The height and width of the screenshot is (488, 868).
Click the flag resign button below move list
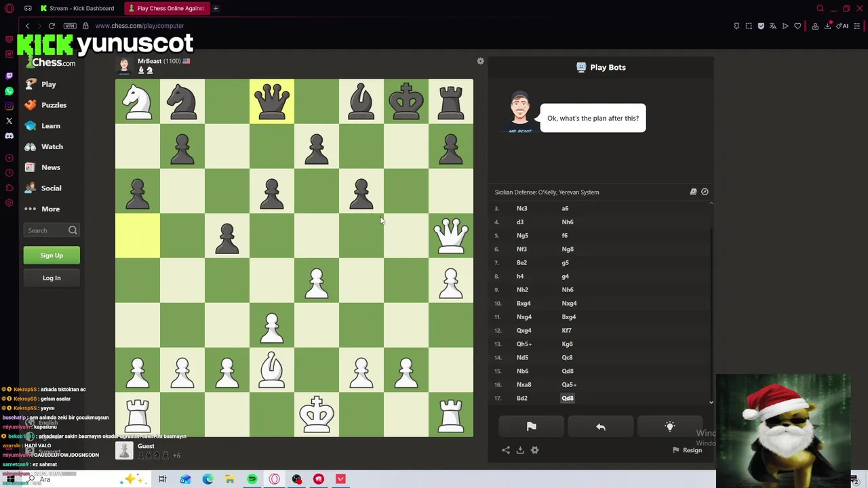point(532,426)
